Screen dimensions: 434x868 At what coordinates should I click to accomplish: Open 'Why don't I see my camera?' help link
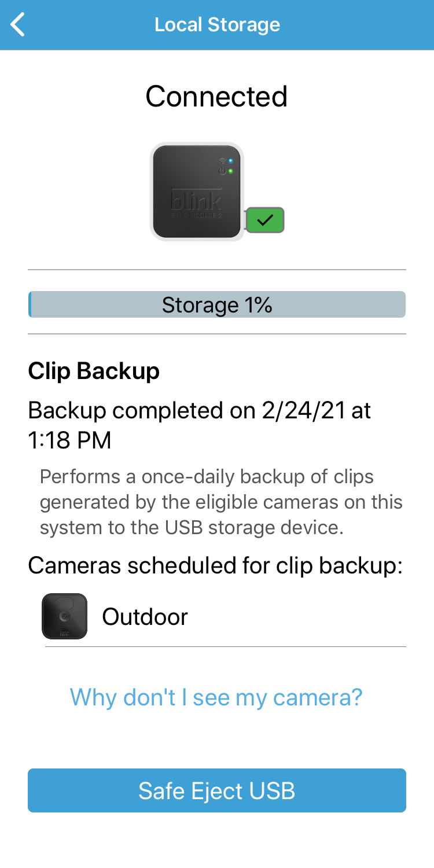[x=216, y=697]
